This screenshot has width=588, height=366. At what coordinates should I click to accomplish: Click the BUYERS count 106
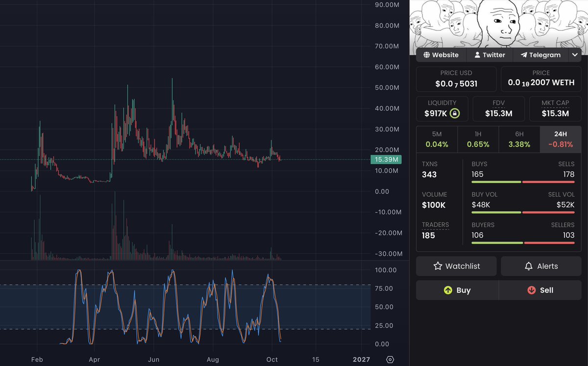(477, 235)
